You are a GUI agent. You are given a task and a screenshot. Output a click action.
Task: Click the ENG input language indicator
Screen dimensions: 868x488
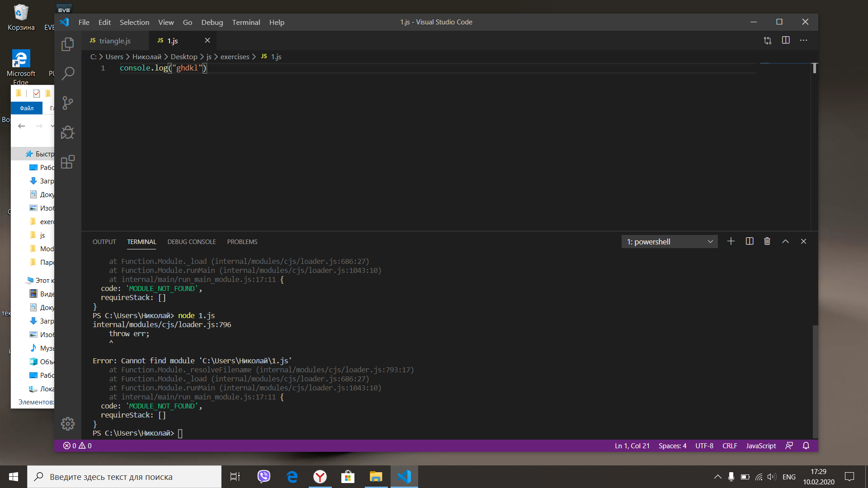pos(789,477)
